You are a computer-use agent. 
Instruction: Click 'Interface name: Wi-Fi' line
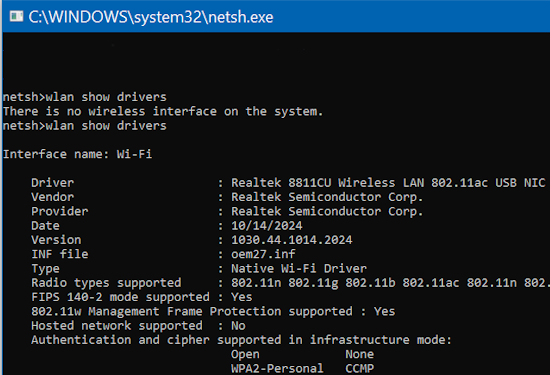point(78,154)
